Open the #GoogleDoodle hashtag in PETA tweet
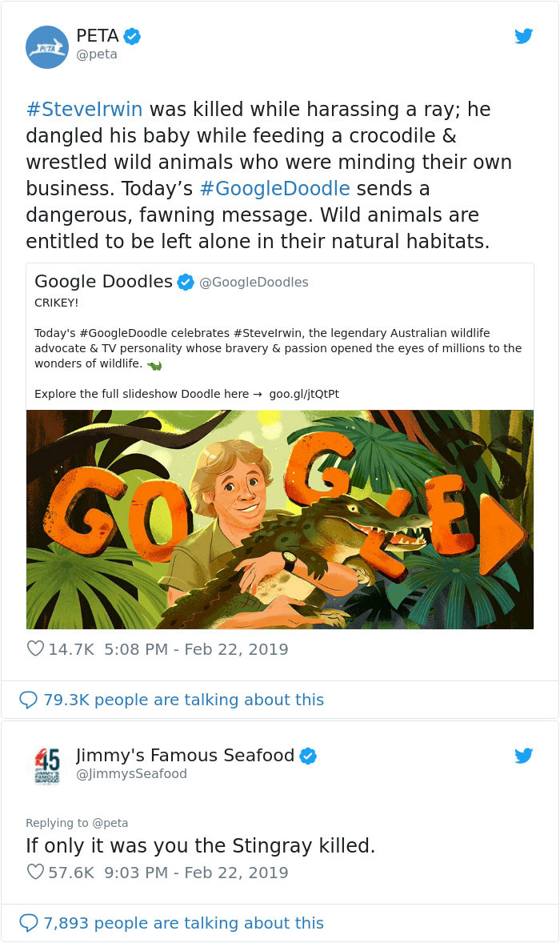Screen dimensions: 560x943 click(x=274, y=189)
